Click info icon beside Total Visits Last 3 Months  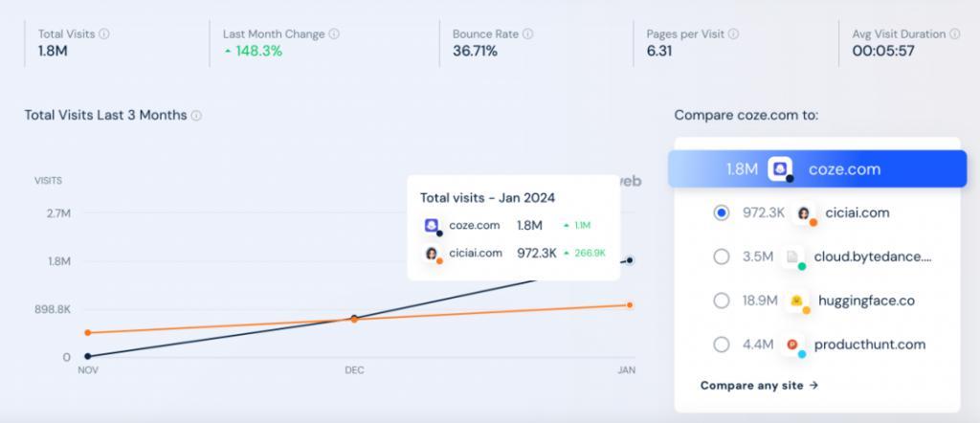coord(196,116)
